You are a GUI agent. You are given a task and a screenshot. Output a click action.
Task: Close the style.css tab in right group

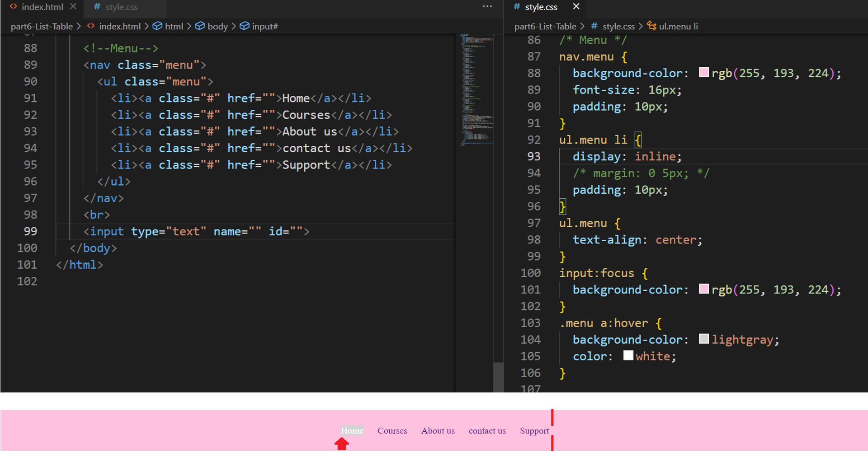(x=576, y=6)
